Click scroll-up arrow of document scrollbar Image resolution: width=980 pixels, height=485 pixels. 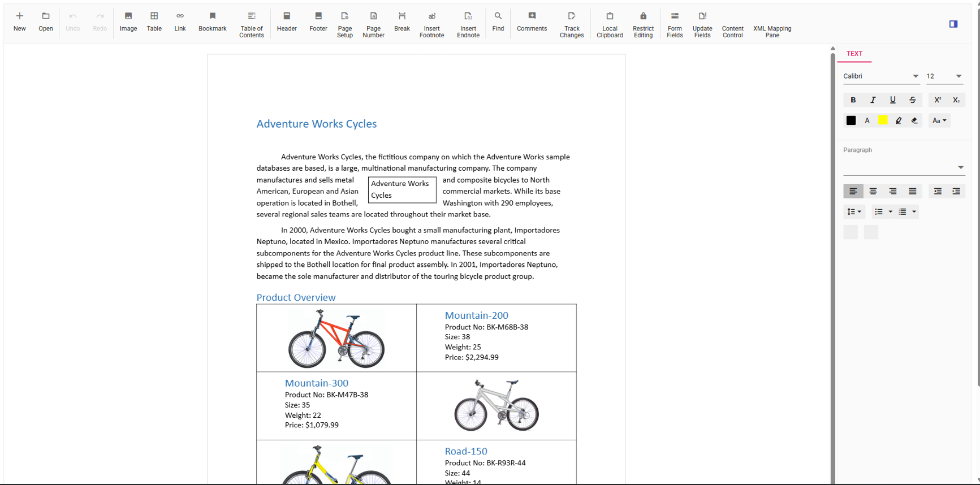point(832,49)
